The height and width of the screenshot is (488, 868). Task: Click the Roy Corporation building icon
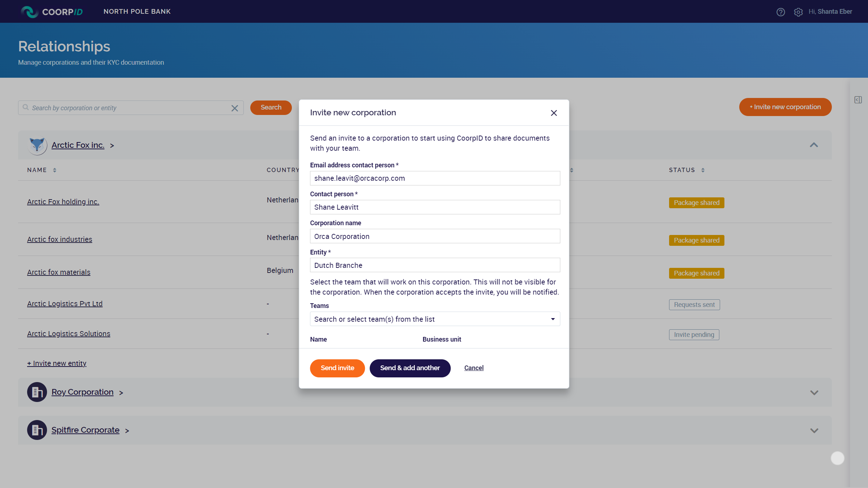point(37,392)
